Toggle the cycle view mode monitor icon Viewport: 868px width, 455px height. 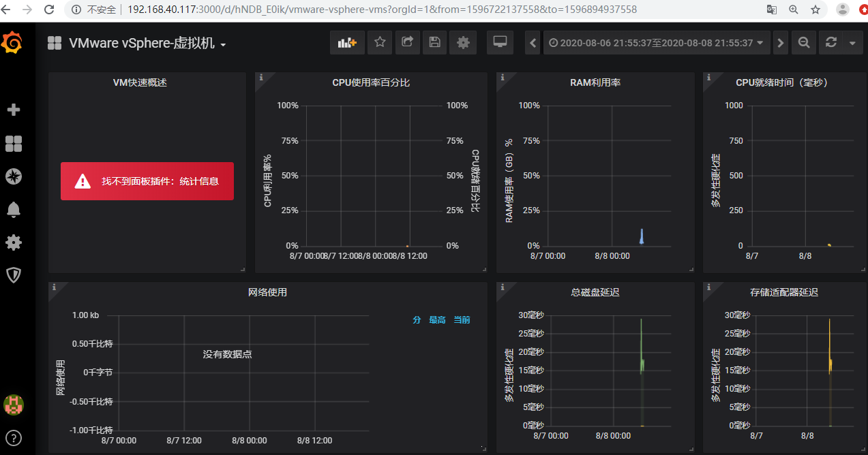[500, 42]
